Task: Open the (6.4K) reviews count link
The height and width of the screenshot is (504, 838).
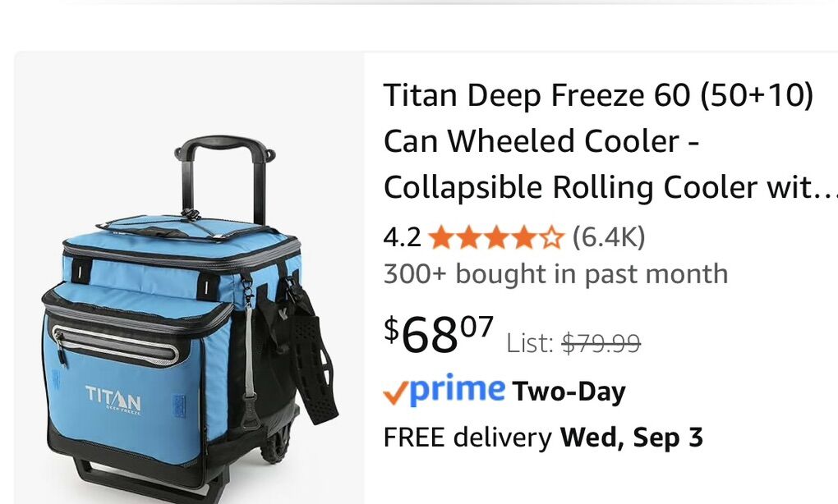Action: click(x=609, y=236)
